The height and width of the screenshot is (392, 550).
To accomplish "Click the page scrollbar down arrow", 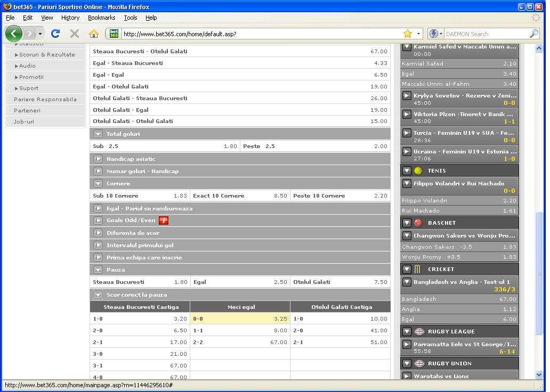I will point(539,374).
